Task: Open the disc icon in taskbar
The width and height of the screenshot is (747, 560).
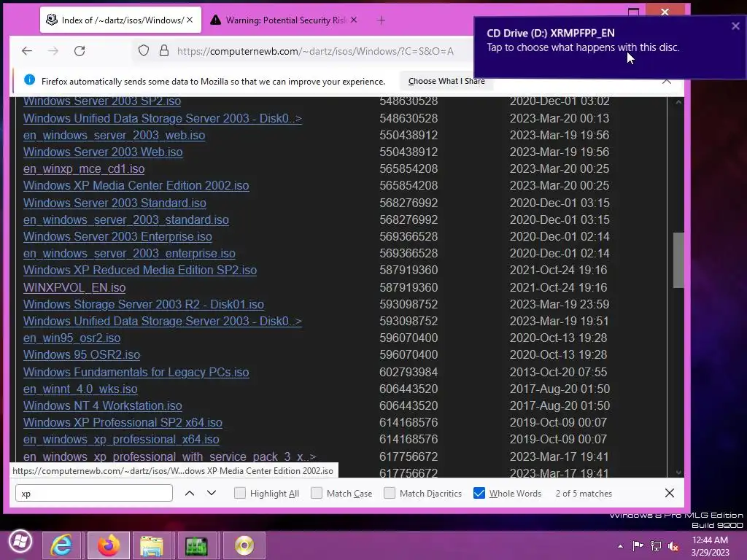Action: [244, 545]
